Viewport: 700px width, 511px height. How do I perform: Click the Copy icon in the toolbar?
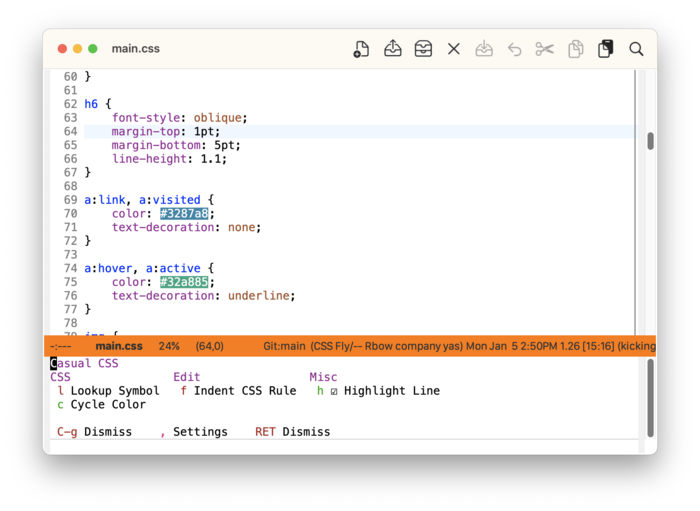pos(575,49)
